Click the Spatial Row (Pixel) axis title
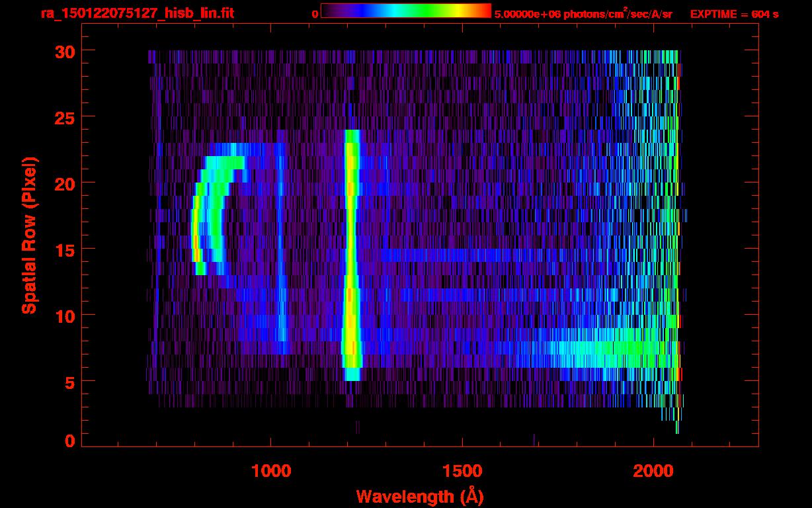 pos(29,235)
